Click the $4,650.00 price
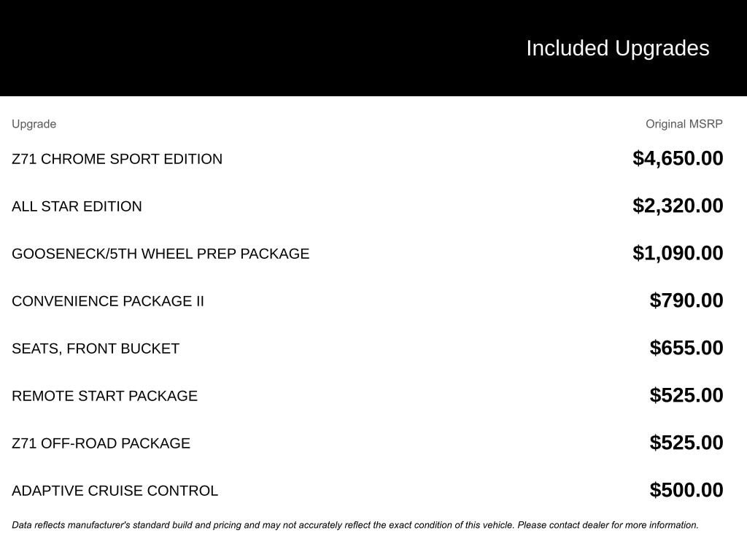This screenshot has width=747, height=560. point(678,158)
